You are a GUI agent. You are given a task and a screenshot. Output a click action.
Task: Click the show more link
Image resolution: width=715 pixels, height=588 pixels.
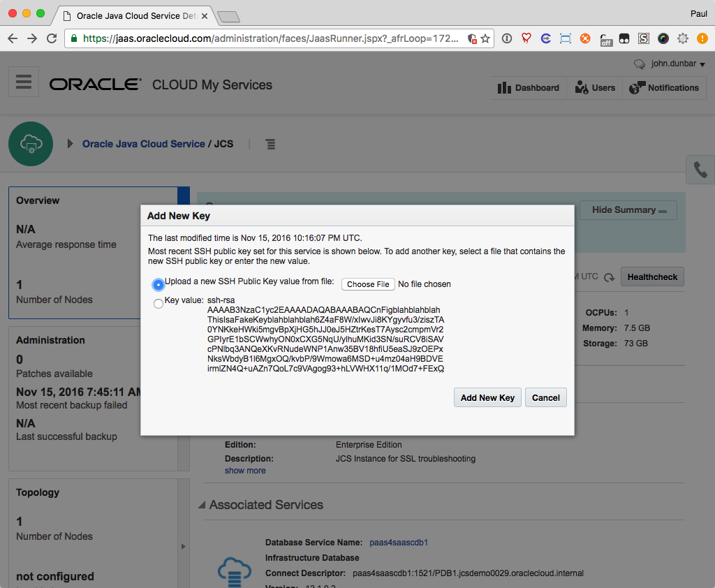point(245,470)
